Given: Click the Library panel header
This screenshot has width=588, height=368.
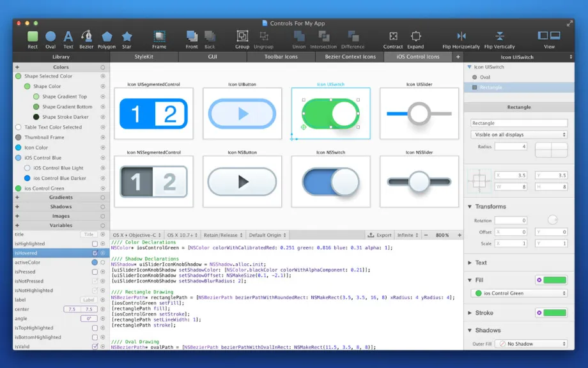Looking at the screenshot, I should [61, 57].
